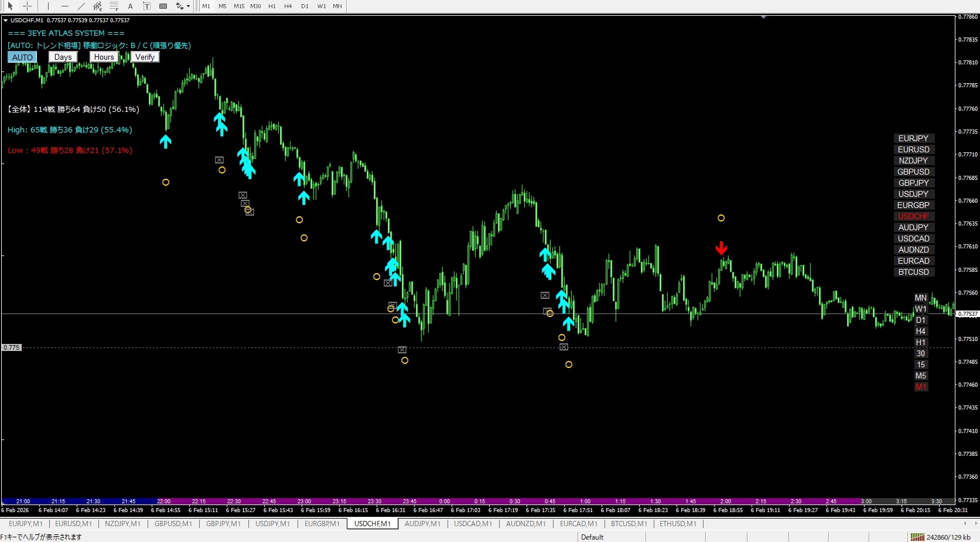Toggle the AUTO mode button

point(22,57)
